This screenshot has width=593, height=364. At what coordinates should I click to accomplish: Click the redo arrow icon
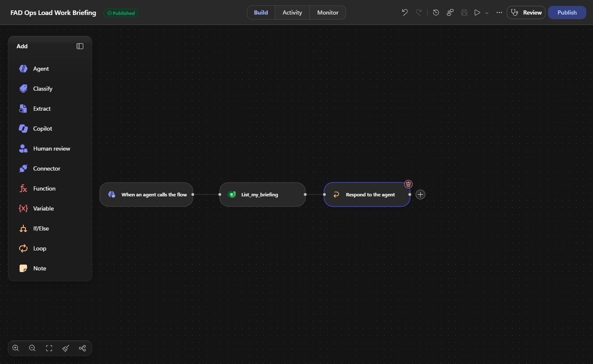(419, 12)
